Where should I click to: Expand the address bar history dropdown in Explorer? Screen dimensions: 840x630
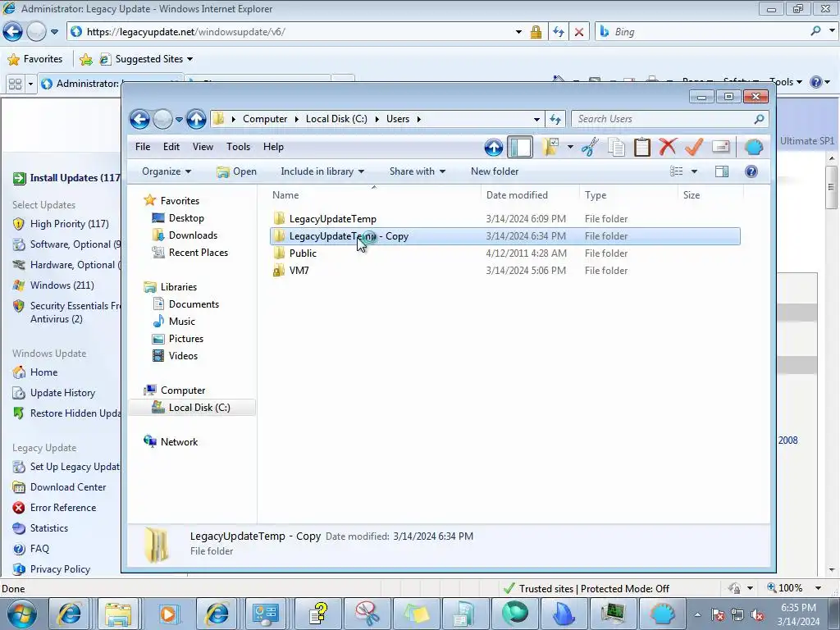pyautogui.click(x=536, y=119)
